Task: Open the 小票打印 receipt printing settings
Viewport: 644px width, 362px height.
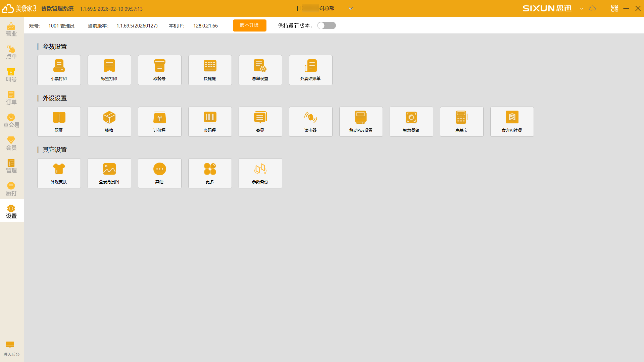Action: [x=59, y=70]
